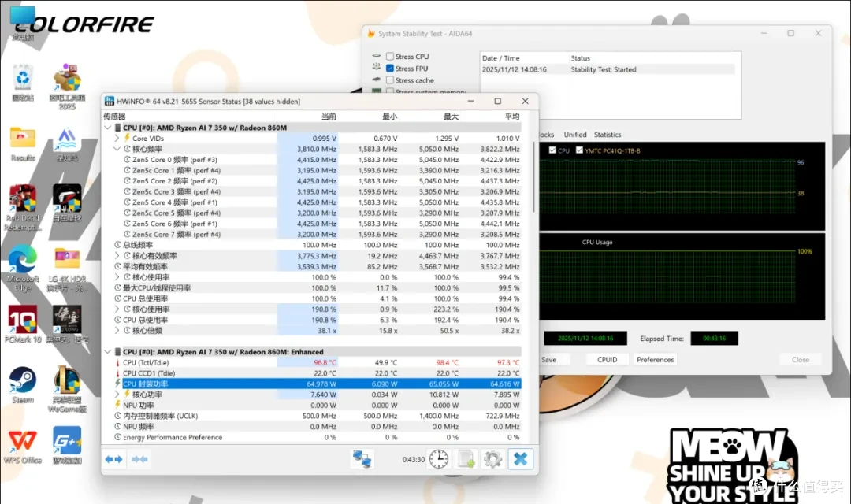Viewport: 851px width, 504px height.
Task: Expand the 核心倍频 row
Action: click(117, 331)
